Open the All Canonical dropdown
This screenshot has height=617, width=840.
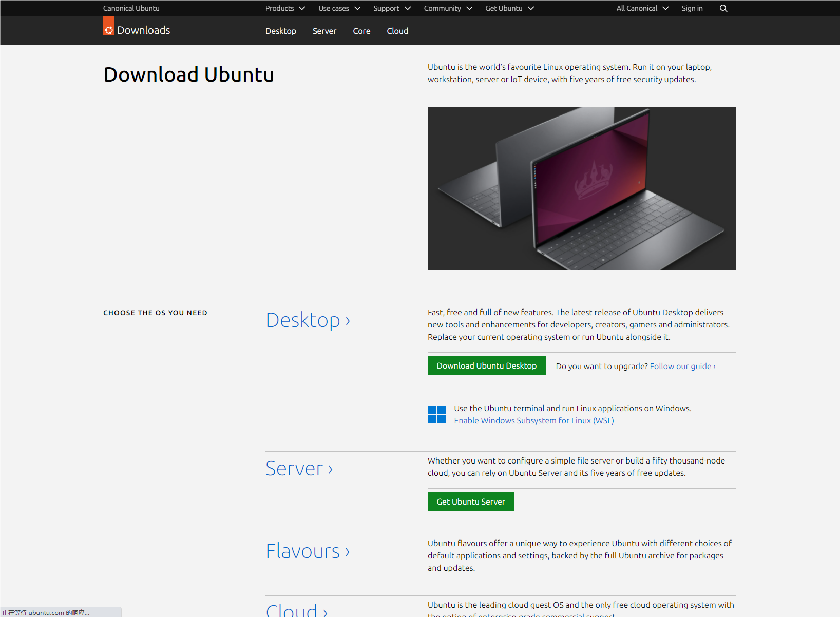(x=642, y=8)
